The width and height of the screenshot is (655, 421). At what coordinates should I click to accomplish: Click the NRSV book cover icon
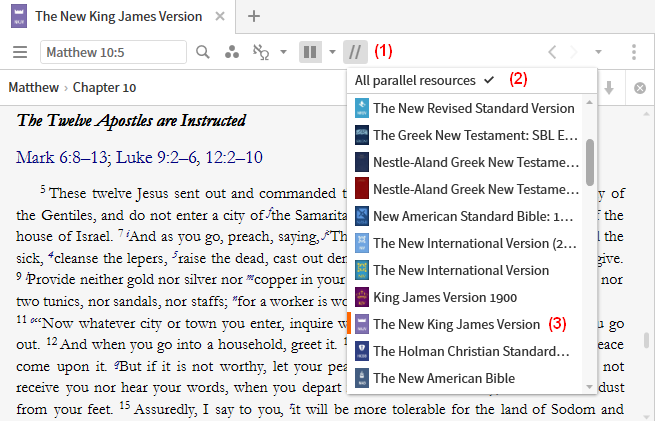362,108
